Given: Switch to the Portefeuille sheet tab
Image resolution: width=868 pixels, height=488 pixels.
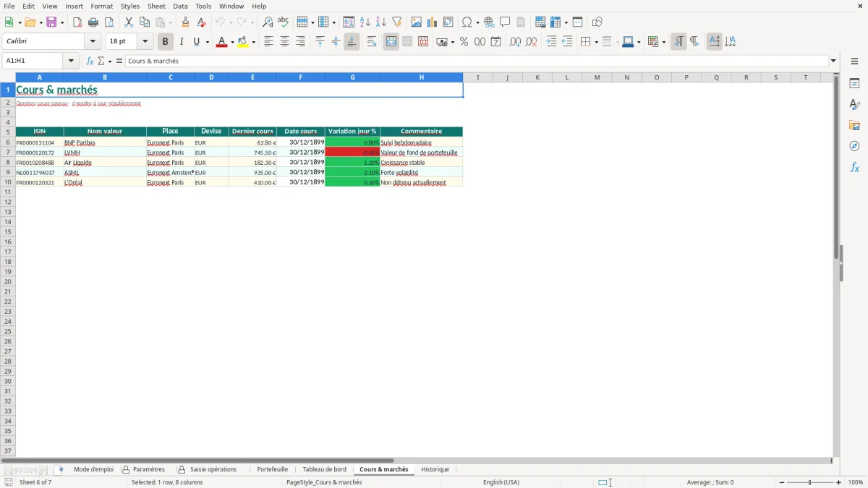Looking at the screenshot, I should pos(272,470).
